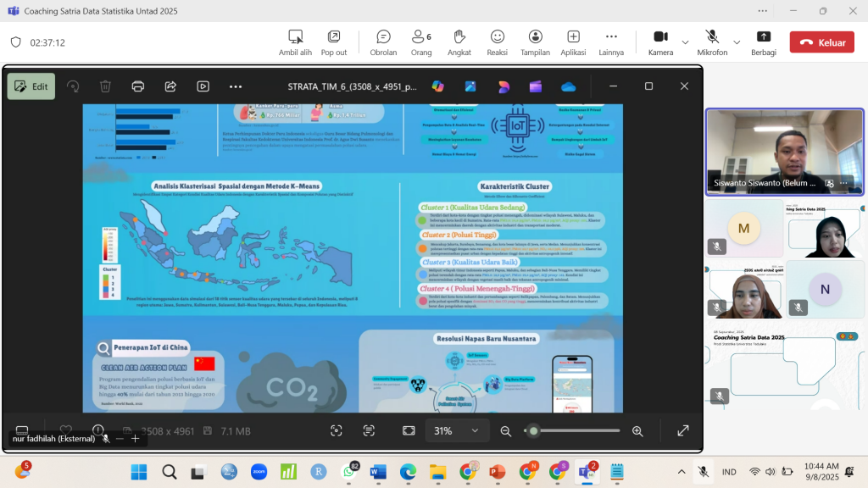The image size is (868, 488).
Task: Click Berbagi to share screen
Action: tap(763, 42)
